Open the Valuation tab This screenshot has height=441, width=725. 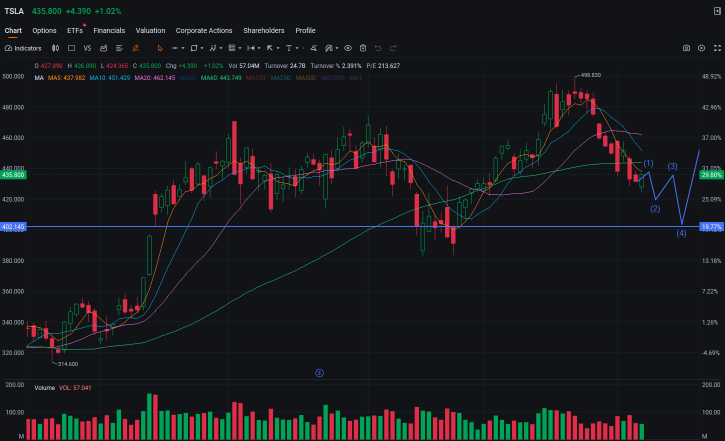pyautogui.click(x=150, y=31)
